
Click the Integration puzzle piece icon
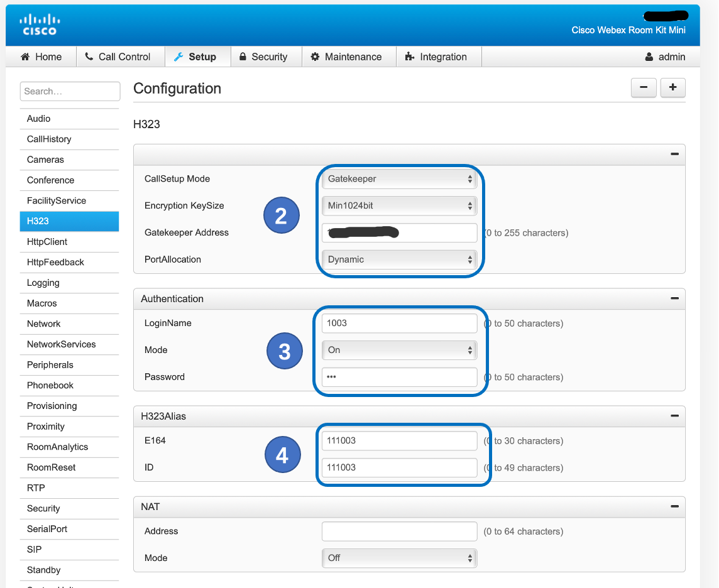tap(410, 57)
